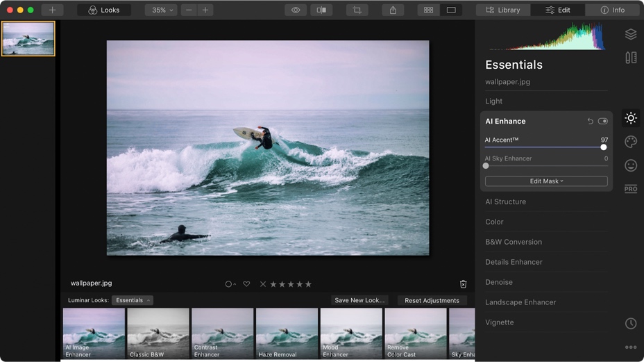
Task: Click the AI Accent slider handle
Action: (x=603, y=147)
